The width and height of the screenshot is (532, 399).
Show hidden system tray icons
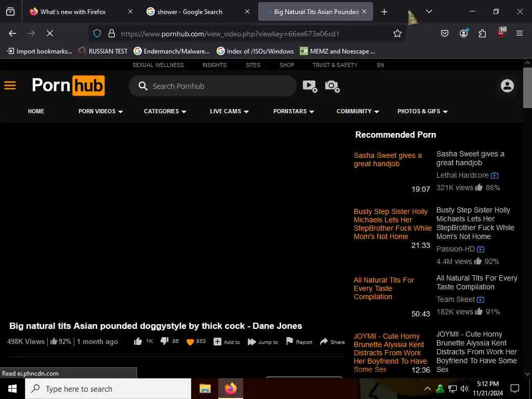[428, 389]
